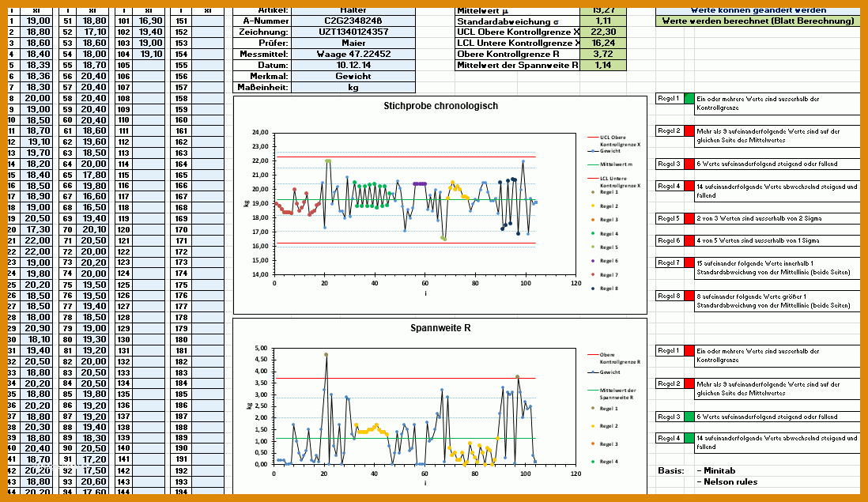Select the Spannweite R chart title
The width and height of the screenshot is (868, 502).
click(x=440, y=327)
